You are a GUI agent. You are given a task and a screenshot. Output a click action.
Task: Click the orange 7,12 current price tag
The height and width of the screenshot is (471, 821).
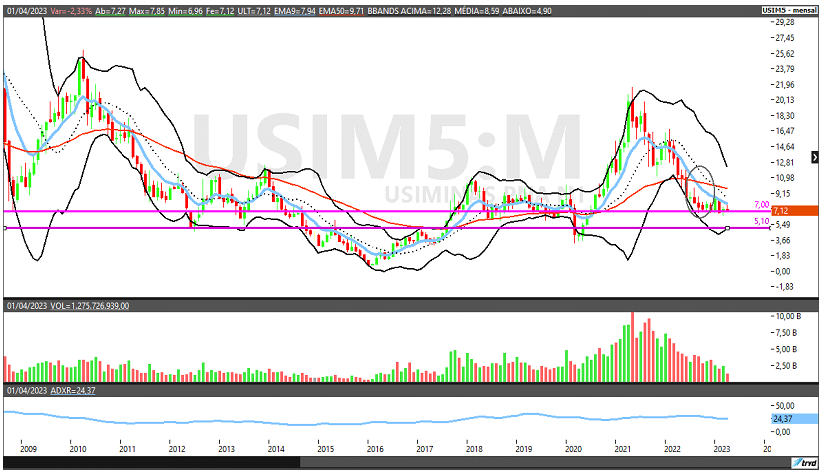pyautogui.click(x=794, y=211)
